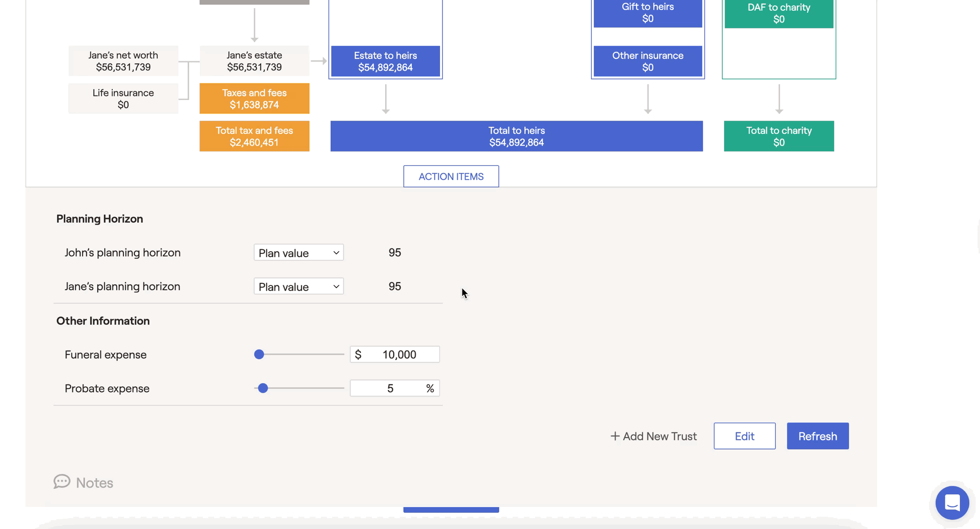
Task: Click the Funeral expense slider handle
Action: coord(259,354)
